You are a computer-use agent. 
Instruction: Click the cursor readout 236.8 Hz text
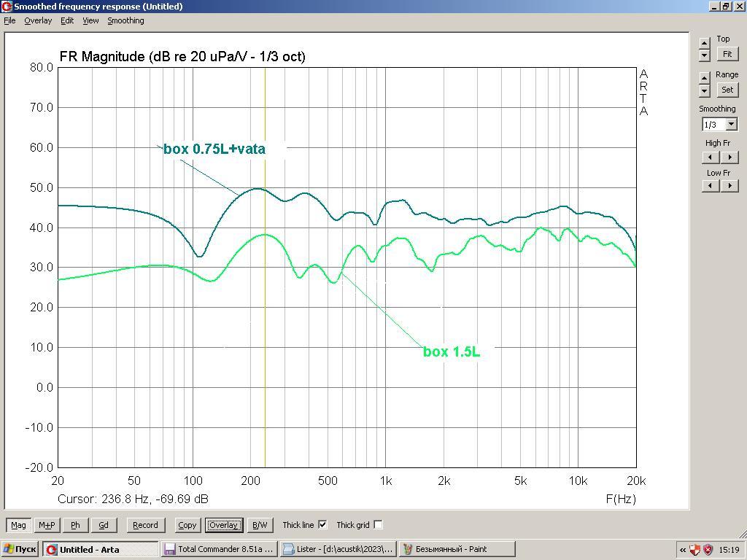tap(133, 499)
